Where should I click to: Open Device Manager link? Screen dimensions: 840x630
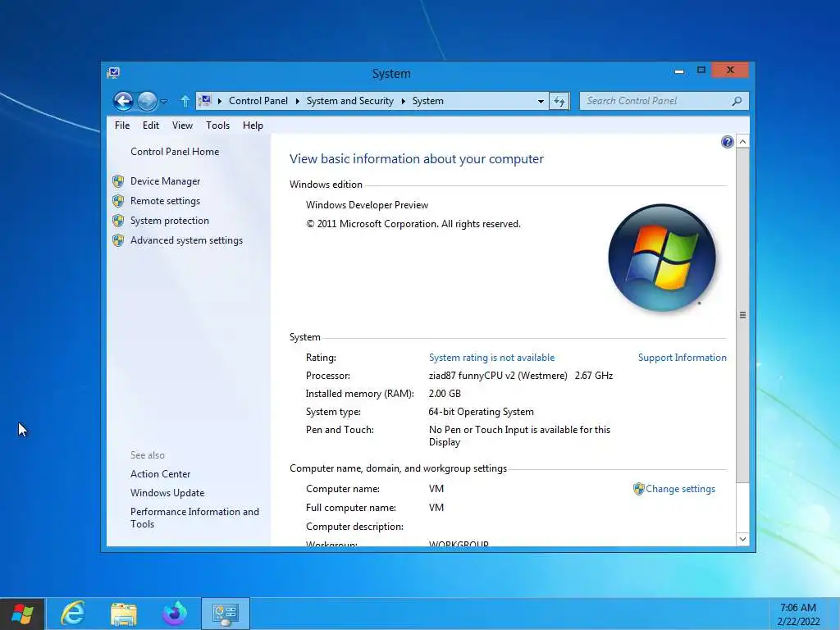click(165, 181)
